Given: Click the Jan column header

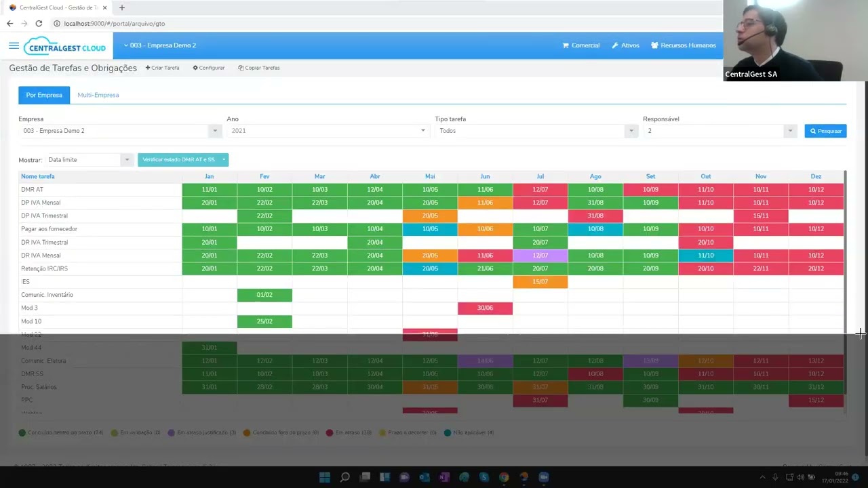Looking at the screenshot, I should pos(210,176).
